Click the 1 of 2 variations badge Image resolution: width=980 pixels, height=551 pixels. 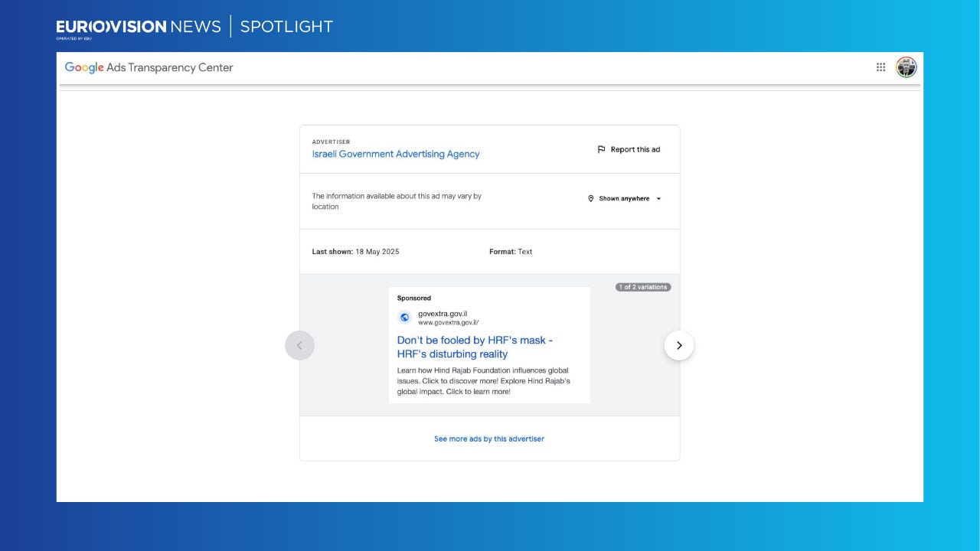pyautogui.click(x=643, y=287)
